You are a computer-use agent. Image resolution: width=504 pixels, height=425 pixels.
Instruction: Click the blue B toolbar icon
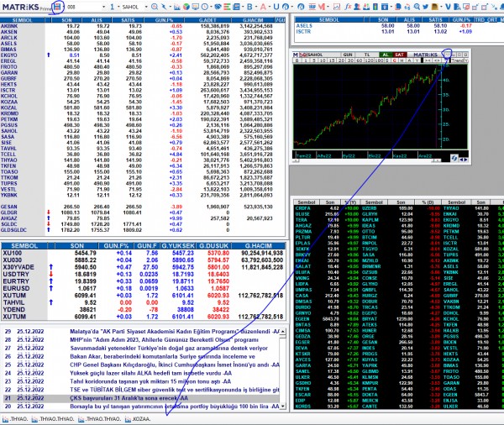249,7
